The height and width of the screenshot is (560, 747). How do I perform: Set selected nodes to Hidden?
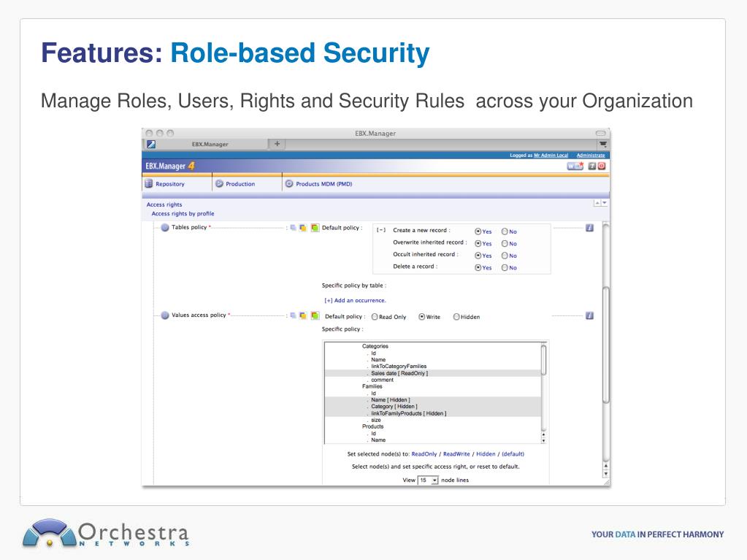(486, 454)
